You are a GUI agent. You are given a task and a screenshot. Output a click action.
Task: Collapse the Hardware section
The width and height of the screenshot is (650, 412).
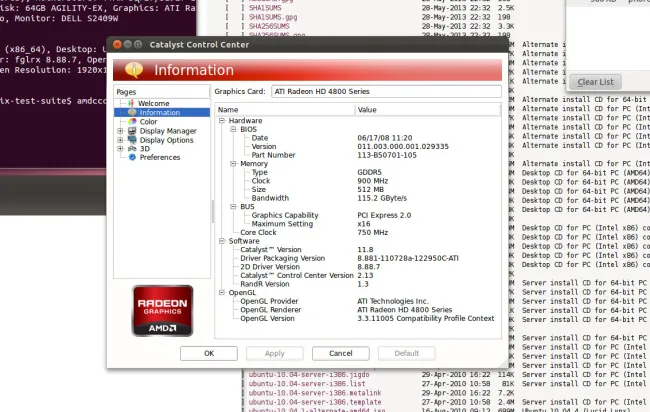coord(221,120)
